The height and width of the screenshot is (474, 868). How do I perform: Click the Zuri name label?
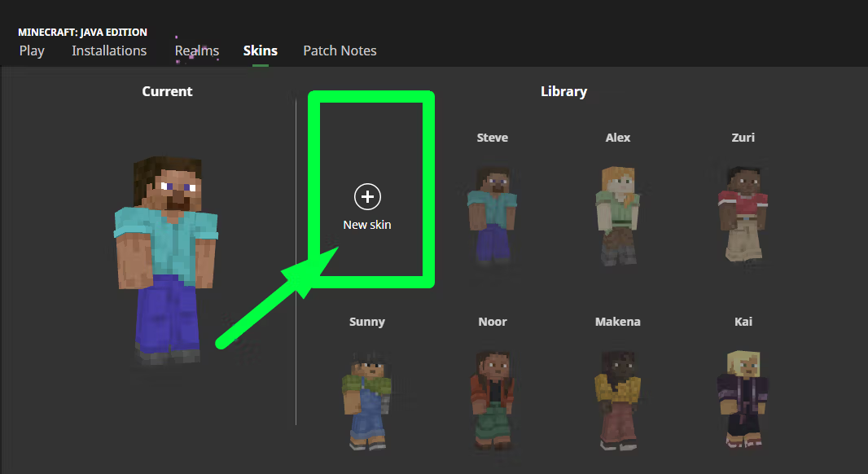tap(743, 138)
